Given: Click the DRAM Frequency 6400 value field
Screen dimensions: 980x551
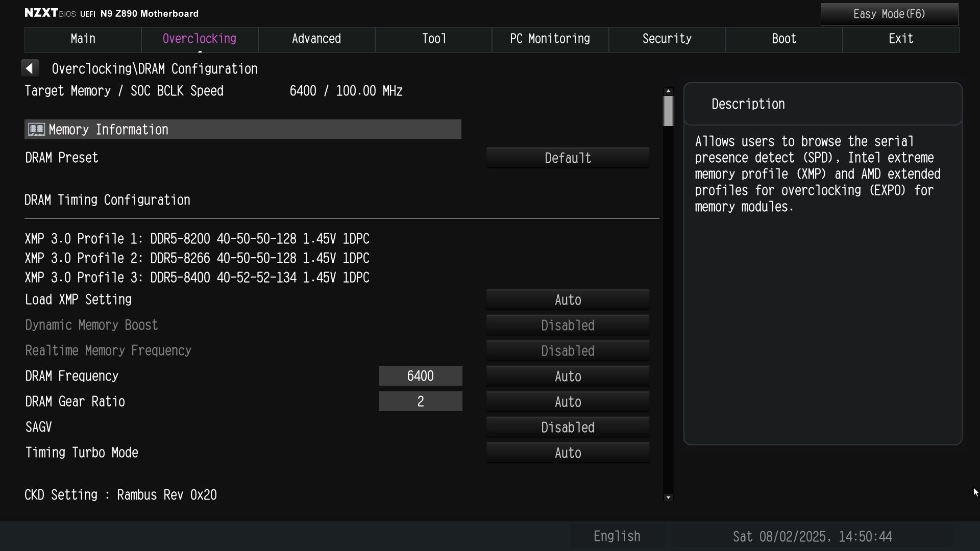Looking at the screenshot, I should [421, 376].
